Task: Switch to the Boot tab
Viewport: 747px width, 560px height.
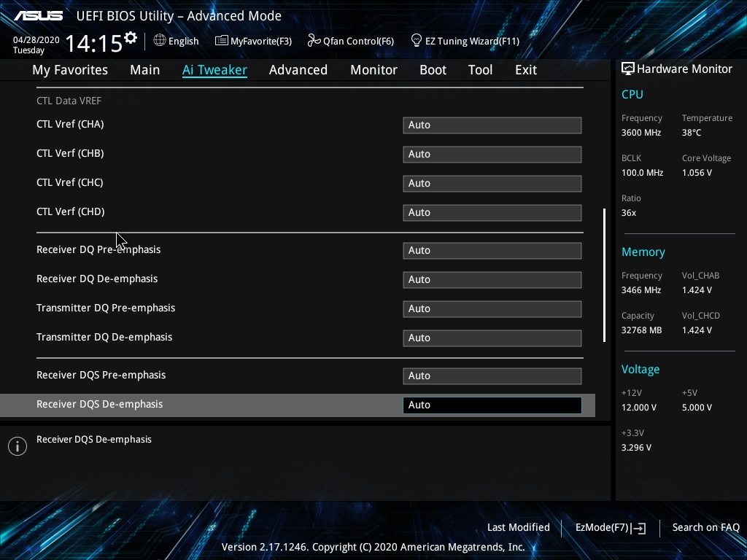Action: (433, 70)
